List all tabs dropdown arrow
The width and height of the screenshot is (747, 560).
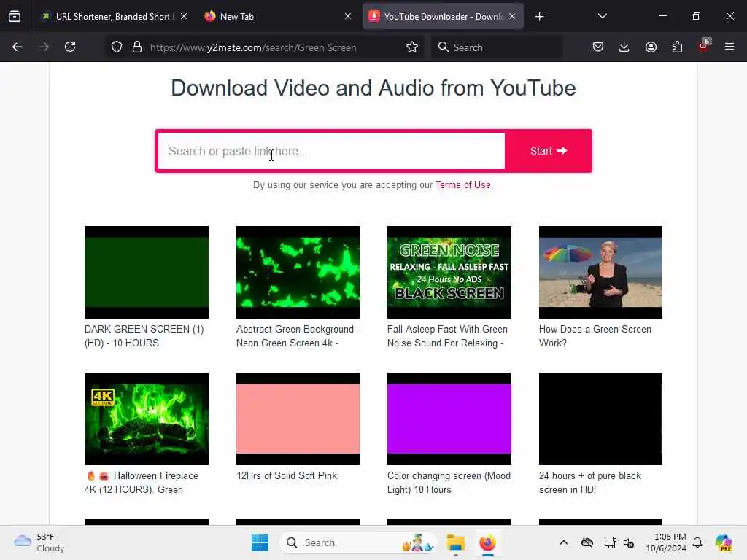[x=602, y=16]
